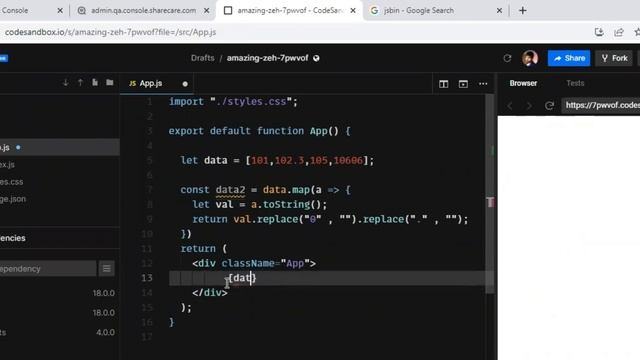Close the Console browser tab

(x=60, y=11)
